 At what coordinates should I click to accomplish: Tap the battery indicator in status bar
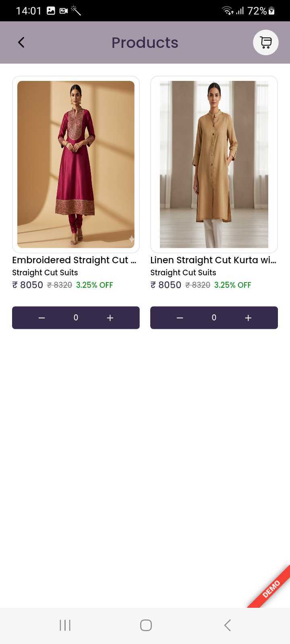(x=271, y=11)
